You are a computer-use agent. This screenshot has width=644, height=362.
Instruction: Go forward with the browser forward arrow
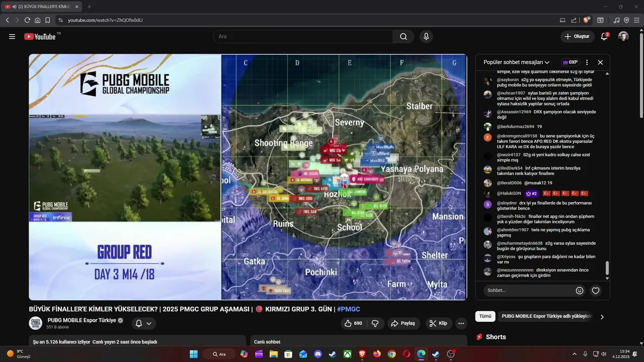coord(17,20)
